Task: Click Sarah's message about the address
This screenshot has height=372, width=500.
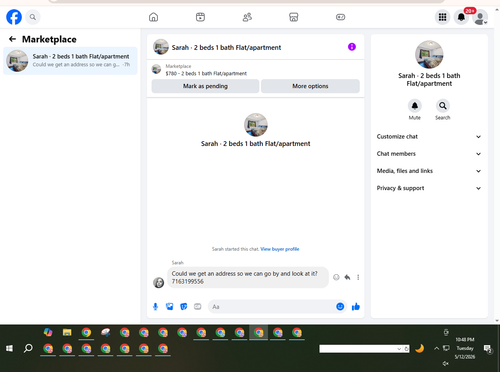Action: coord(248,277)
